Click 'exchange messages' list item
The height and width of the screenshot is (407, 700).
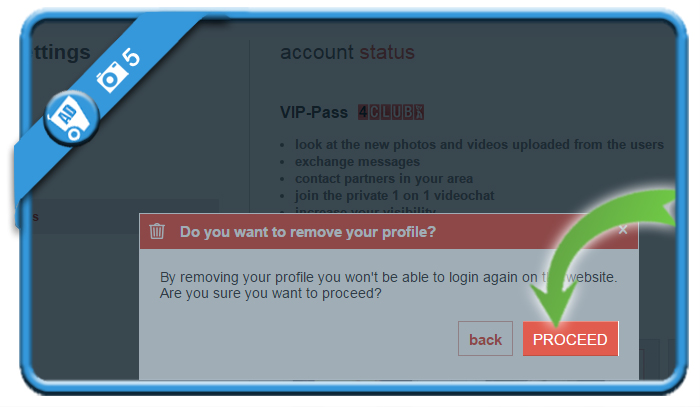(x=357, y=162)
